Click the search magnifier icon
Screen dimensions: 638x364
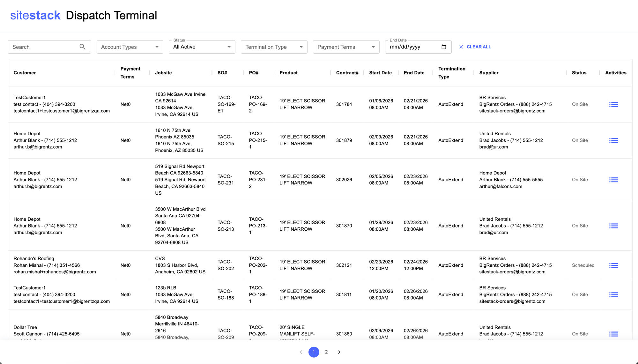pos(82,47)
